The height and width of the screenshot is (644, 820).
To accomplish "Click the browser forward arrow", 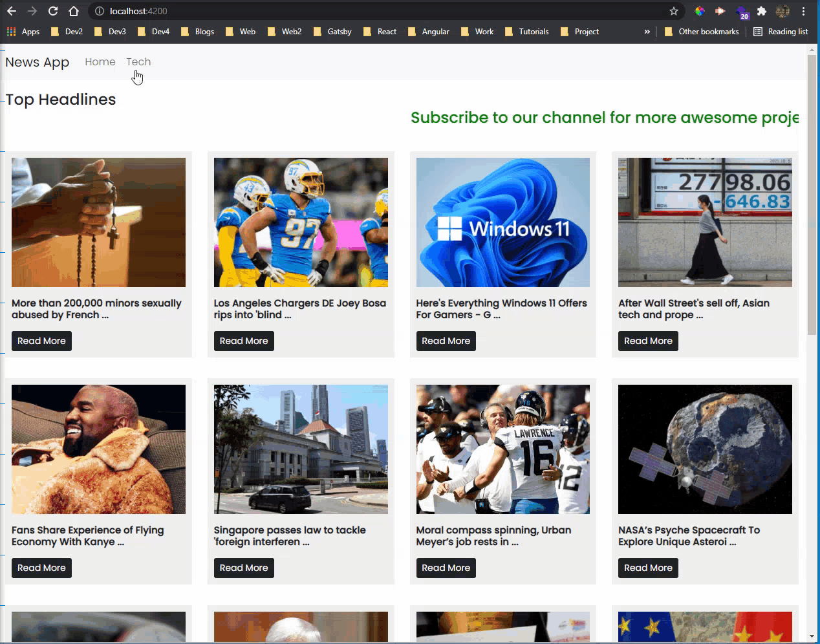I will pos(32,11).
